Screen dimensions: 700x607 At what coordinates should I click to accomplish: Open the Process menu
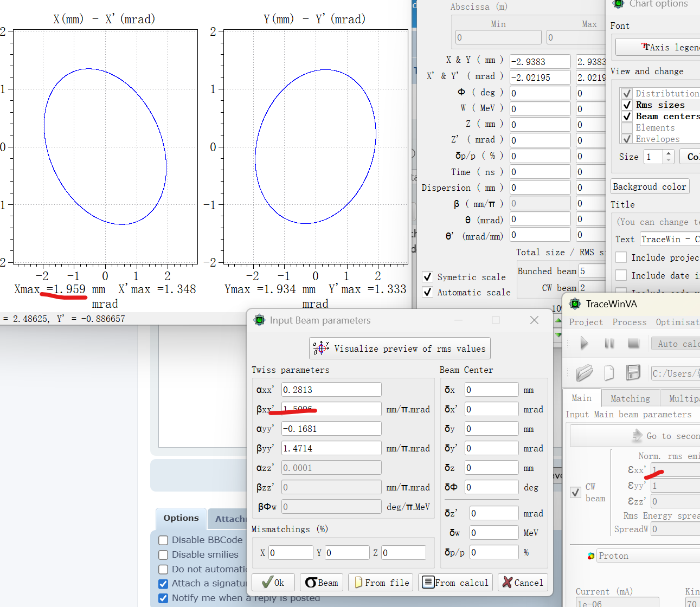629,322
